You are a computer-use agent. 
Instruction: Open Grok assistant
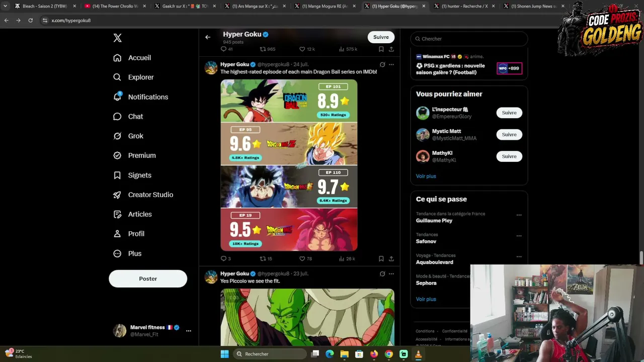click(x=128, y=136)
